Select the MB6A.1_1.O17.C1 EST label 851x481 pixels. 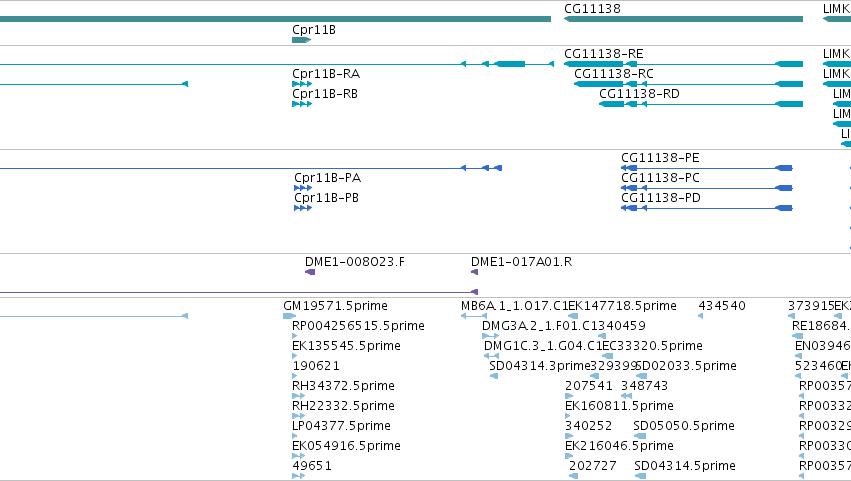[515, 306]
